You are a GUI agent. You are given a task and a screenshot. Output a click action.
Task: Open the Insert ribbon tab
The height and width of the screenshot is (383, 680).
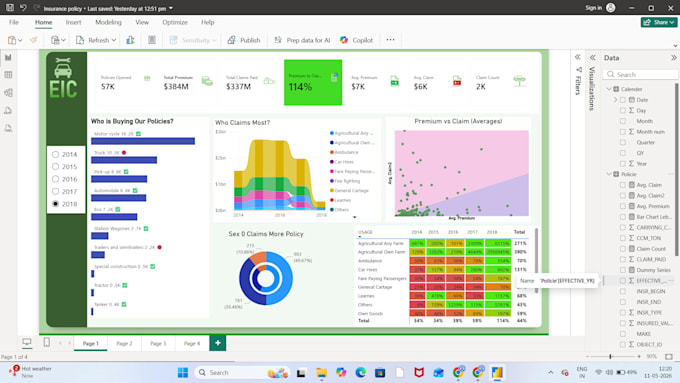pyautogui.click(x=73, y=22)
